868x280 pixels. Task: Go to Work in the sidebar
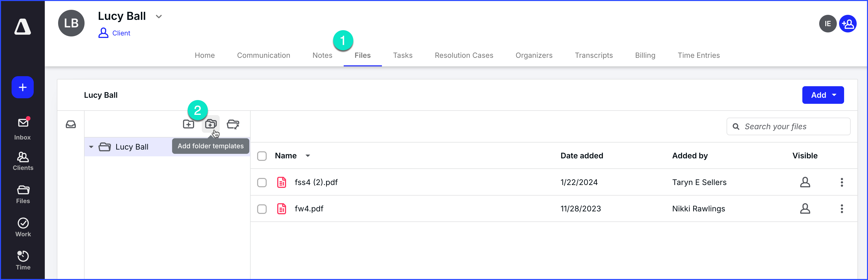[x=23, y=227]
